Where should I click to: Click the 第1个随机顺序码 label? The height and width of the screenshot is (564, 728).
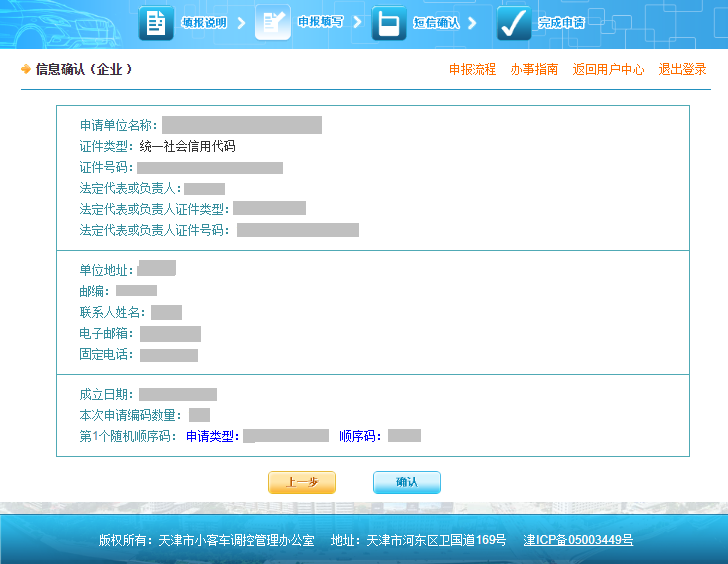click(x=128, y=436)
